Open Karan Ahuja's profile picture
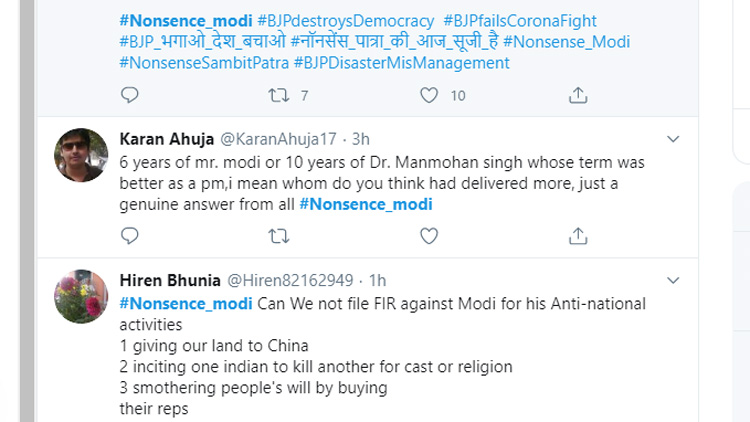This screenshot has height=422, width=750. click(80, 155)
